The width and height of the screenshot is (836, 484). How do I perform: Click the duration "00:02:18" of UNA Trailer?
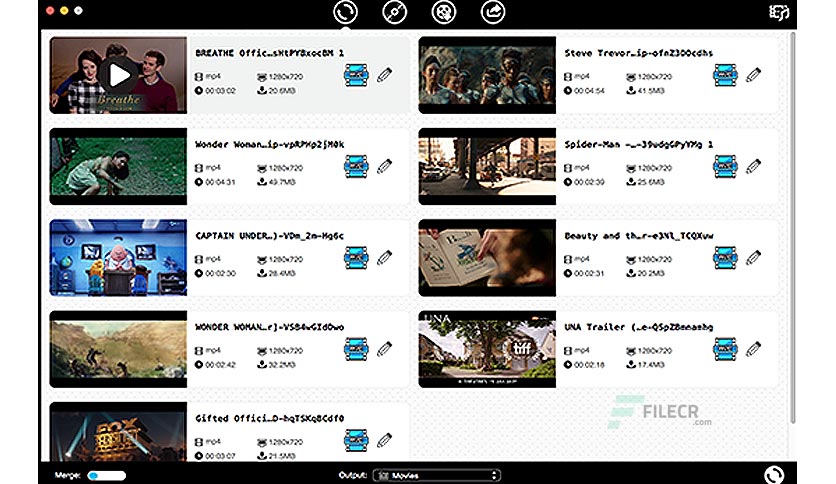[589, 365]
